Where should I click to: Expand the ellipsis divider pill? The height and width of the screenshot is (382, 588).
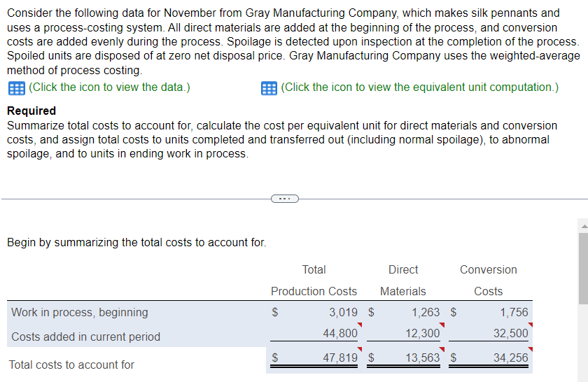(x=284, y=199)
